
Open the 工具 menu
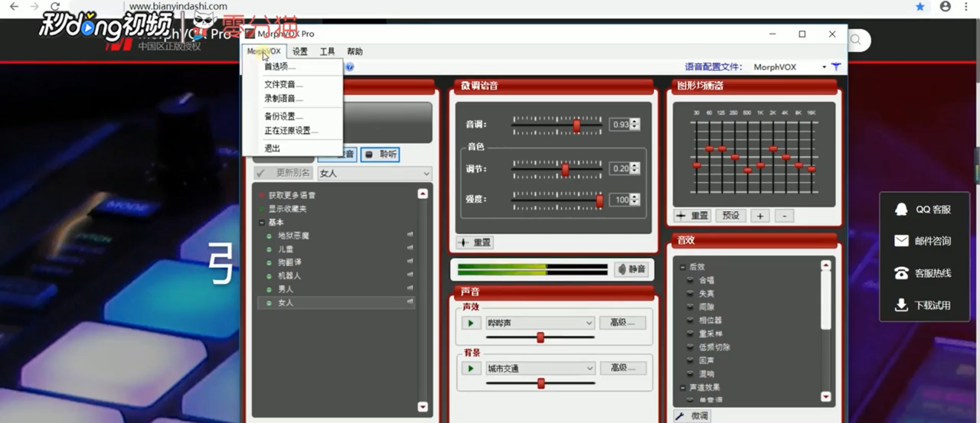(x=327, y=51)
